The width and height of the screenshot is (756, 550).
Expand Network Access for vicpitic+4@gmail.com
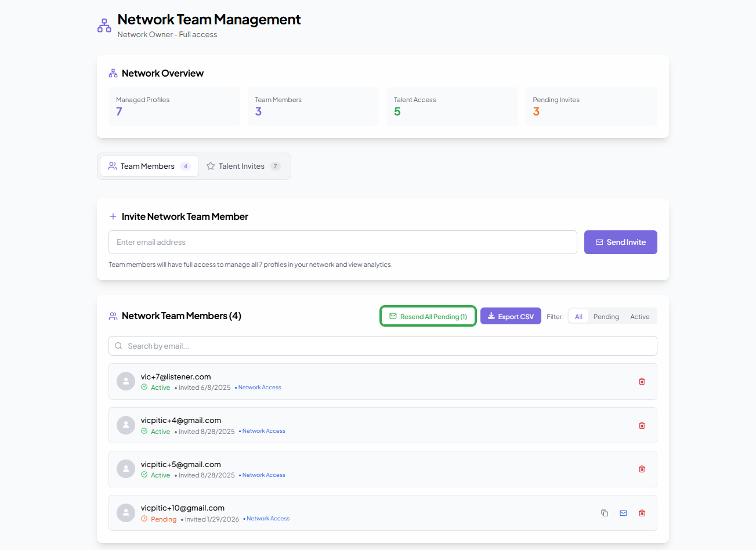click(x=263, y=430)
